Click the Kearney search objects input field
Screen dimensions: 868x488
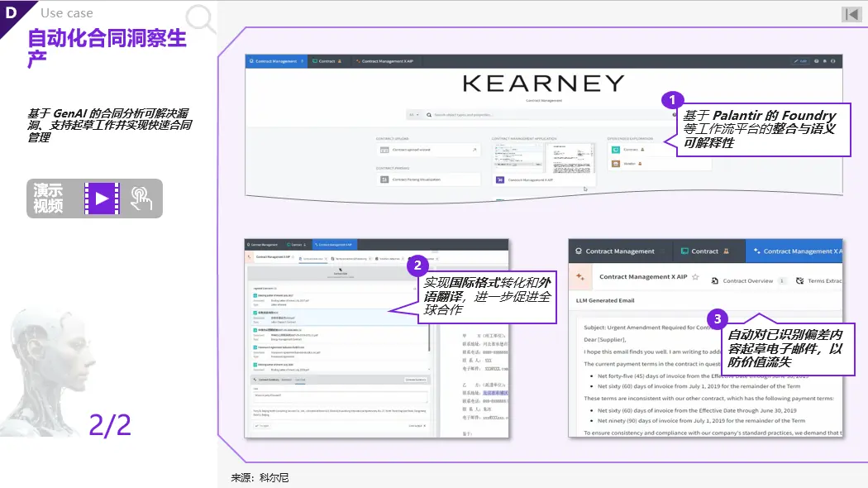(x=529, y=115)
